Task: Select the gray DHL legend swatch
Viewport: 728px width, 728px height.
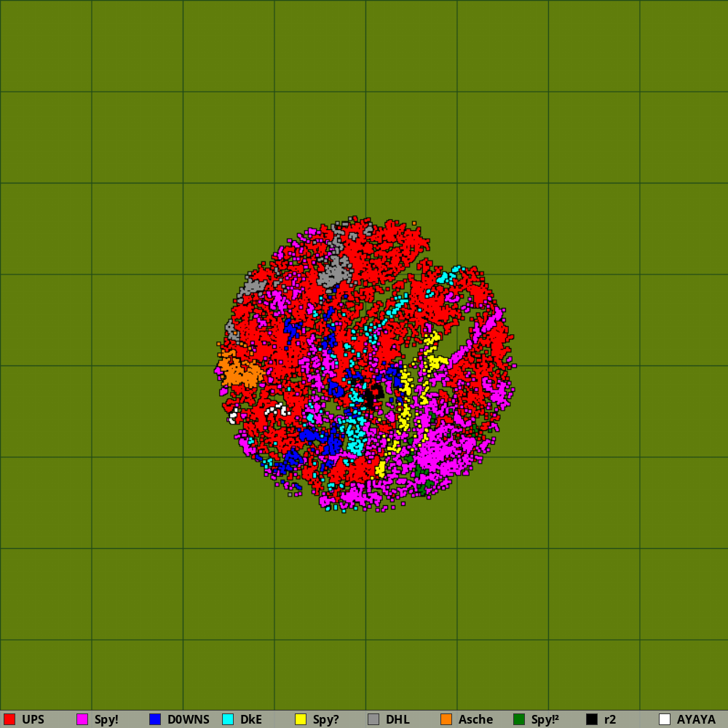Action: tap(373, 719)
